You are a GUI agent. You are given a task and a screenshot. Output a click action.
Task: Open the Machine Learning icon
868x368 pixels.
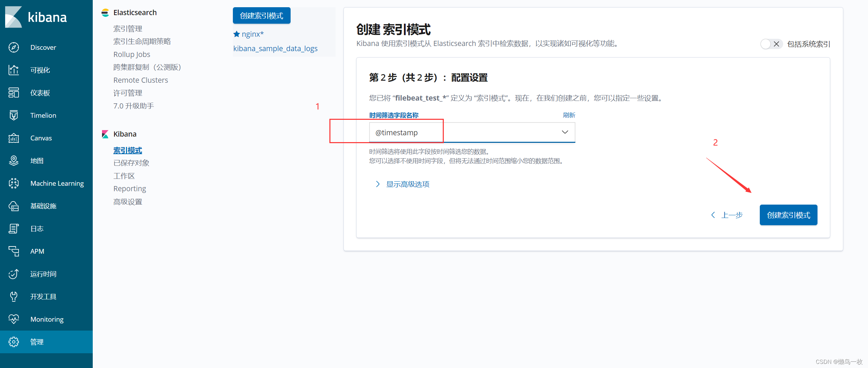(x=14, y=183)
